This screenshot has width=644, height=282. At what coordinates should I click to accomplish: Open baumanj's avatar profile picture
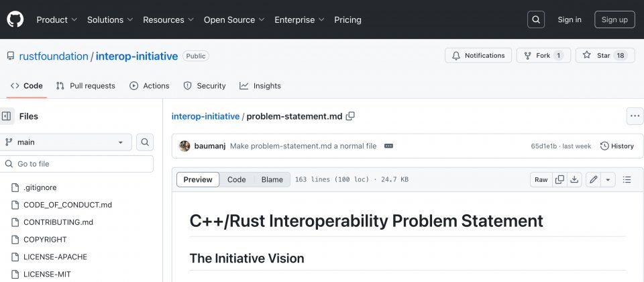(x=185, y=146)
